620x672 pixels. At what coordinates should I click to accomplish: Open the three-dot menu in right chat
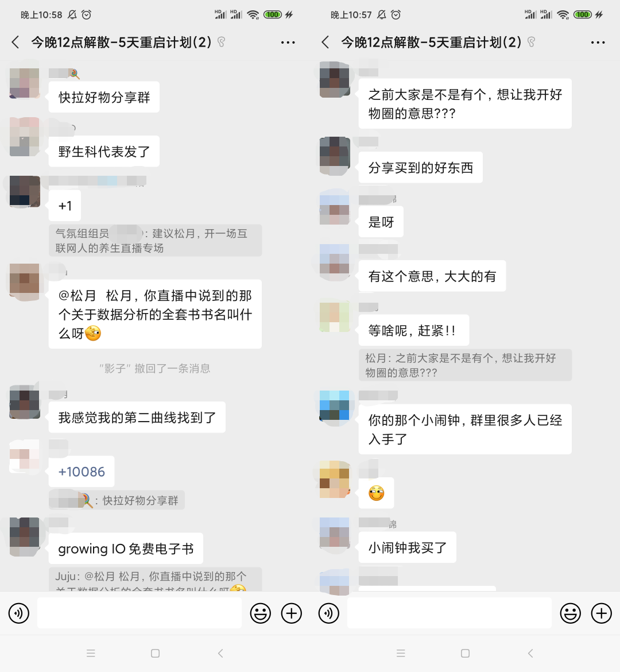[x=598, y=43]
